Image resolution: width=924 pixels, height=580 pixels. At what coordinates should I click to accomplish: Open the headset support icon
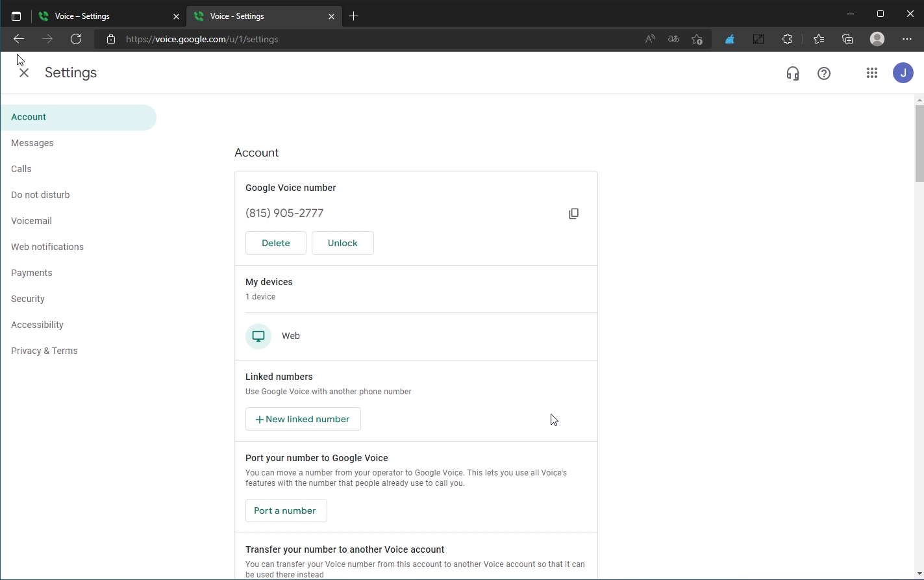[792, 73]
